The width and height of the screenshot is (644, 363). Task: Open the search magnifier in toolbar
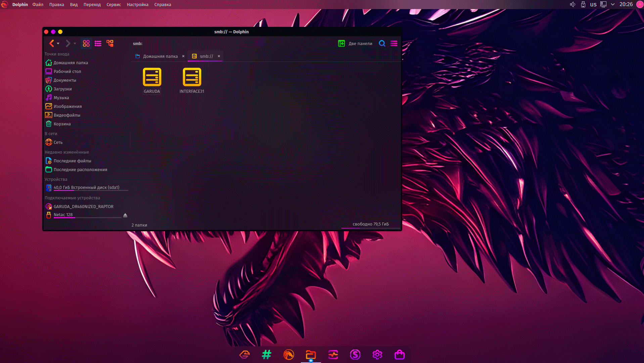point(382,43)
